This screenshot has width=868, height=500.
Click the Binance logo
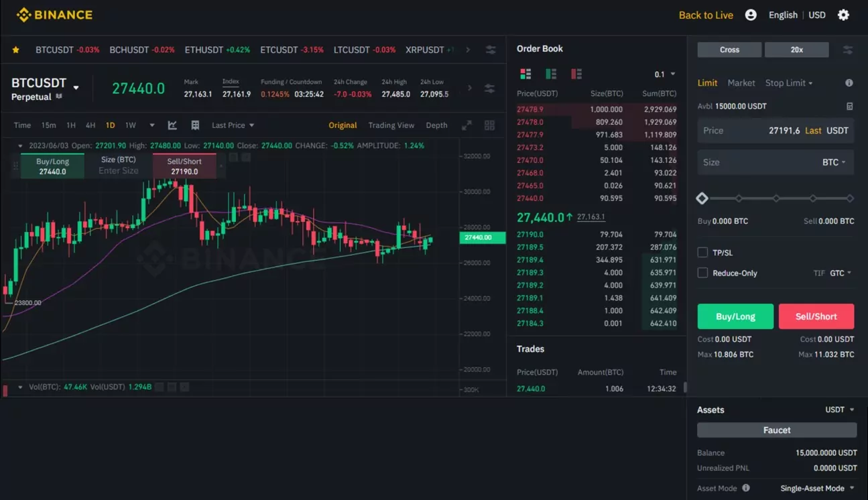tap(54, 15)
